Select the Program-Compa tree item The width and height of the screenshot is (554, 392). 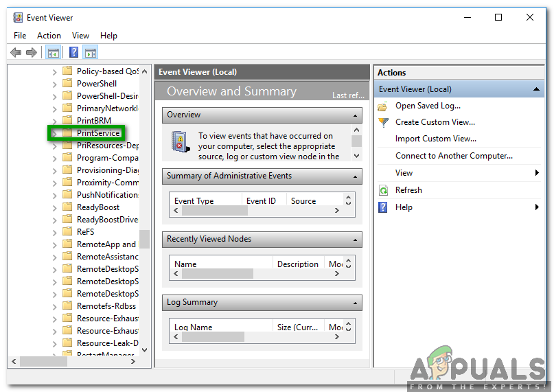coord(107,158)
